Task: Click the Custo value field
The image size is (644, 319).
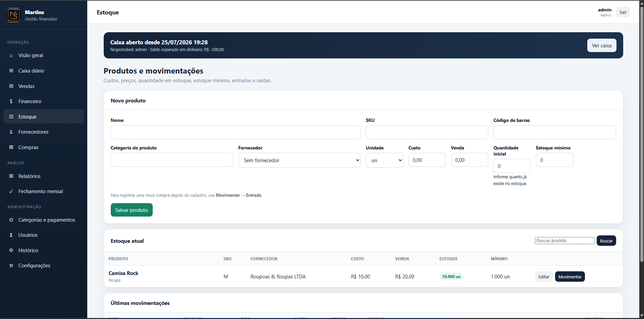Action: pos(427,160)
